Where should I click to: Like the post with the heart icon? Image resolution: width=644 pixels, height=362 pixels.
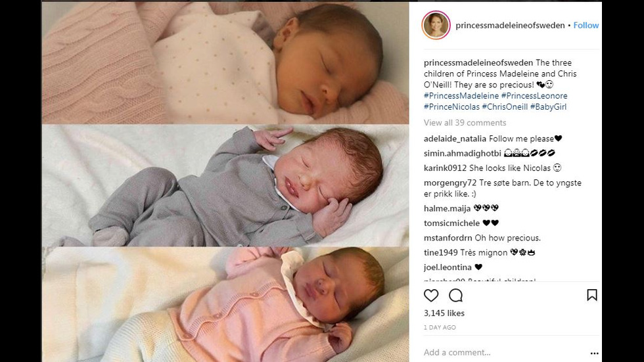[431, 296]
